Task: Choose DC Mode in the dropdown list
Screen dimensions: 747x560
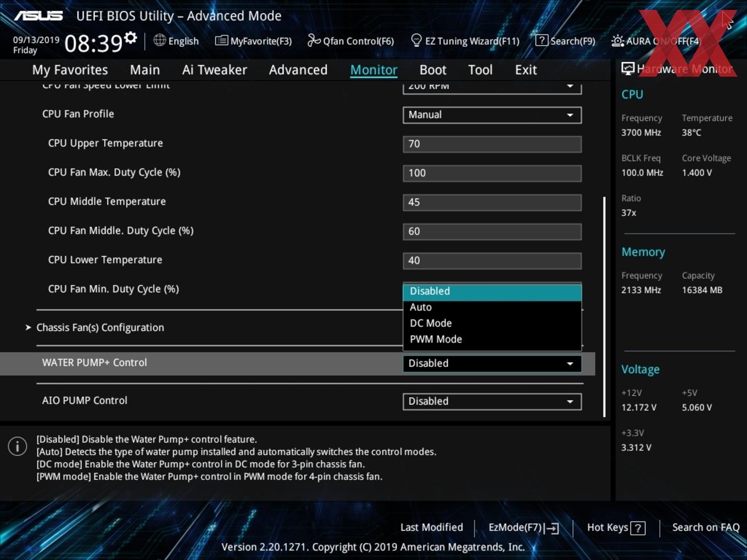Action: [492, 323]
